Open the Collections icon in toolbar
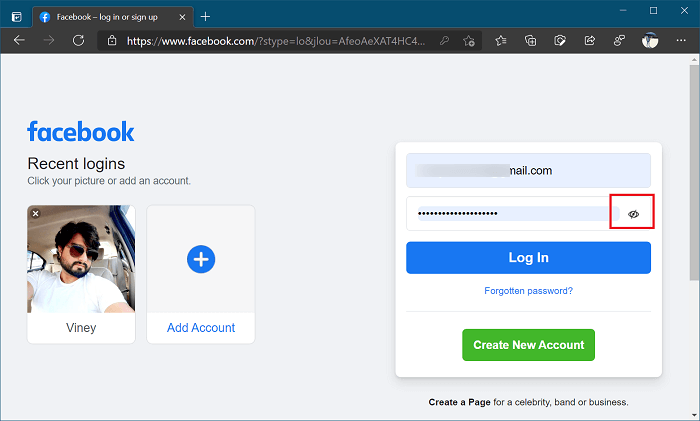Screen dimensions: 700x421 click(x=530, y=41)
